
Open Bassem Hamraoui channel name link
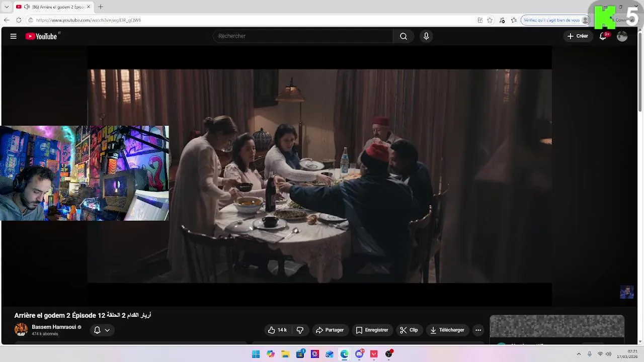click(x=54, y=327)
